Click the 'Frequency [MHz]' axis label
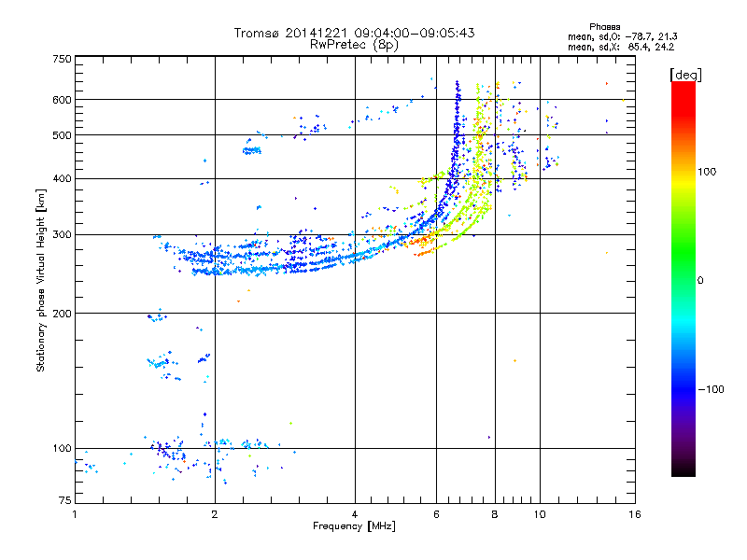The width and height of the screenshot is (747, 560). tap(354, 526)
